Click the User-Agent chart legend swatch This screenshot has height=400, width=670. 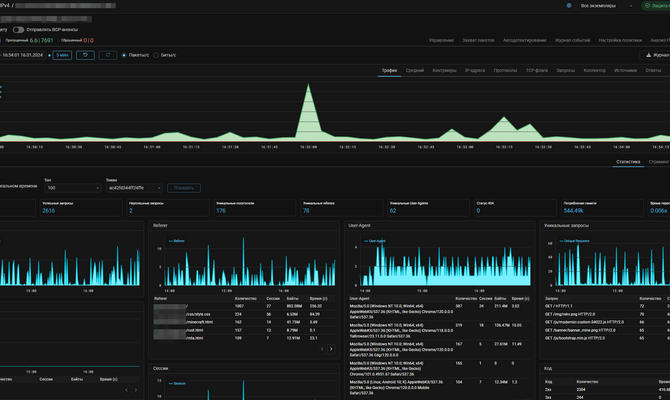pyautogui.click(x=364, y=241)
